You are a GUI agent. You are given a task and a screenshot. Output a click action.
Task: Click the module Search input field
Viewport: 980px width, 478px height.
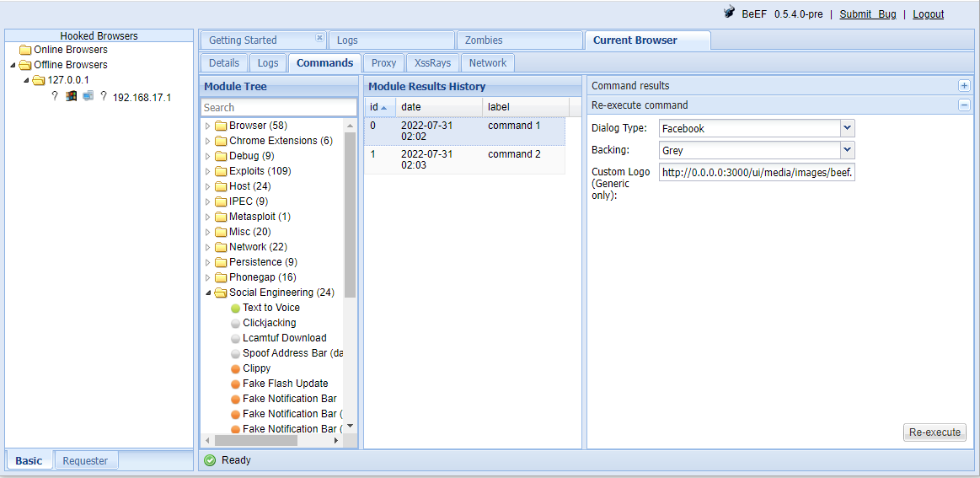(x=278, y=108)
